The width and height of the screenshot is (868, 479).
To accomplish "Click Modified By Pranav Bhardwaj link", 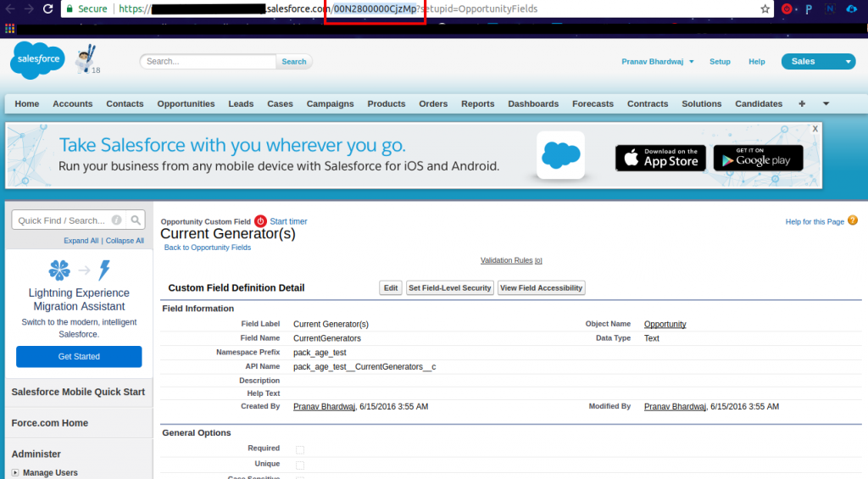I will point(675,406).
